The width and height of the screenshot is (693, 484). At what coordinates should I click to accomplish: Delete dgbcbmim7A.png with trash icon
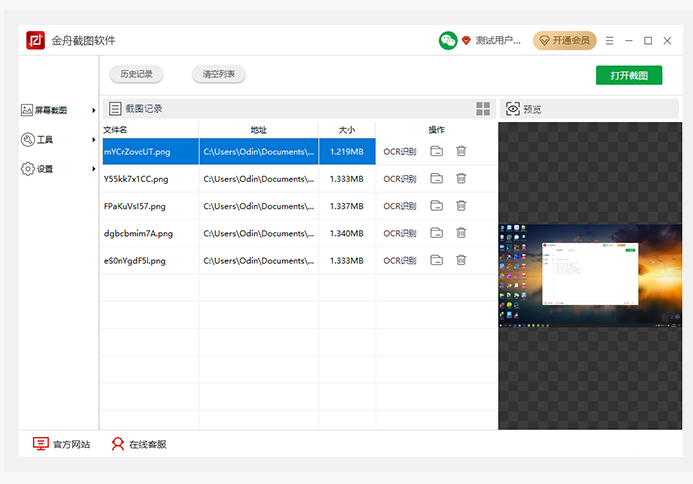pyautogui.click(x=461, y=233)
